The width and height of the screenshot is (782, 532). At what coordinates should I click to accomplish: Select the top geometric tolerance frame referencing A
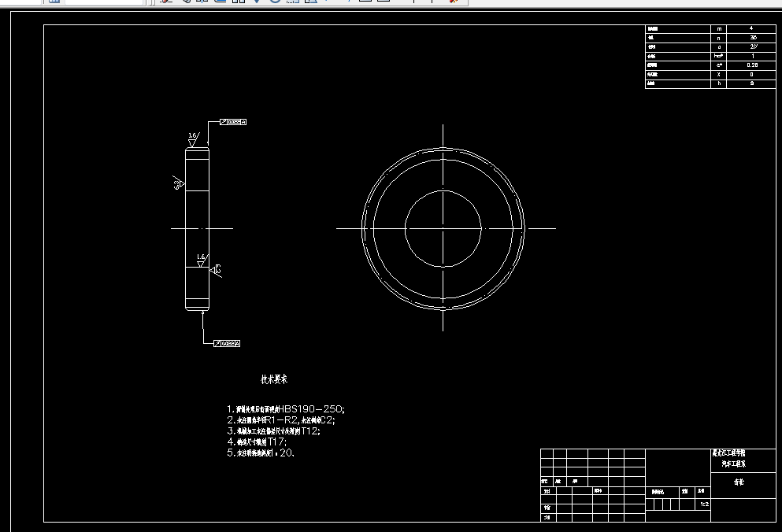tap(233, 122)
